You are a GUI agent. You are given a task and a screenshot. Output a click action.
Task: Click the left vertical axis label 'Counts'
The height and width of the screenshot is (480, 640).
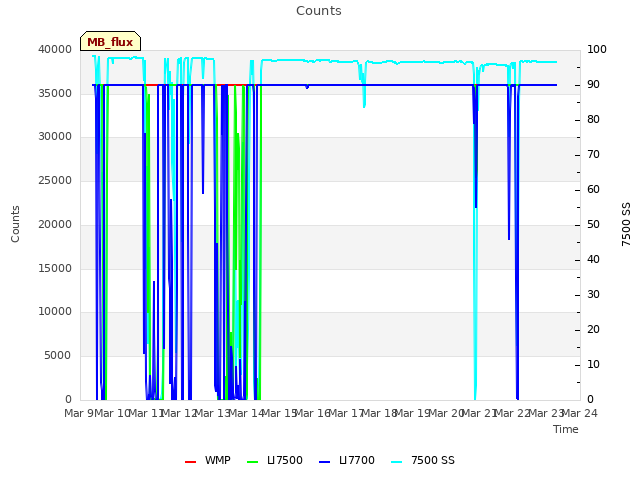15,224
